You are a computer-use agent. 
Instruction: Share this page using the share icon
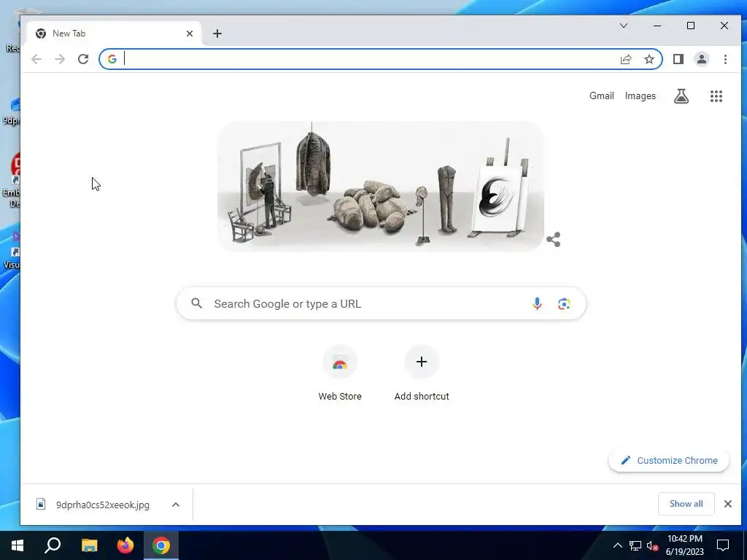tap(626, 59)
